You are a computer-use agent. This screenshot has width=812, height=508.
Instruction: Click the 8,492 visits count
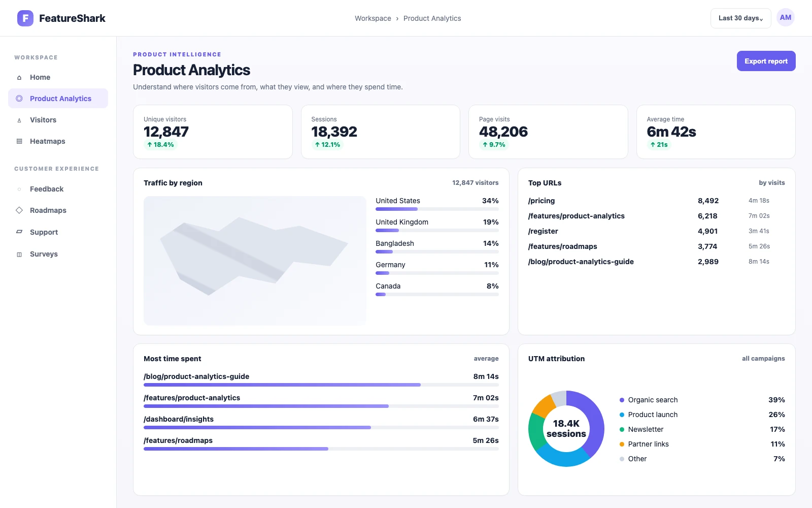point(708,201)
